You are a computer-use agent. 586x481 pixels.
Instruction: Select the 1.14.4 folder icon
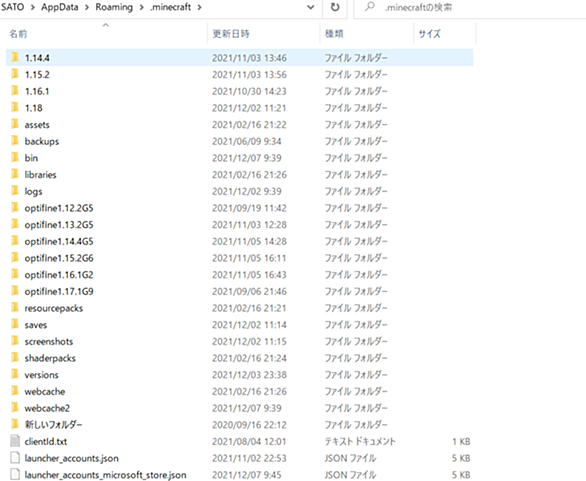15,57
